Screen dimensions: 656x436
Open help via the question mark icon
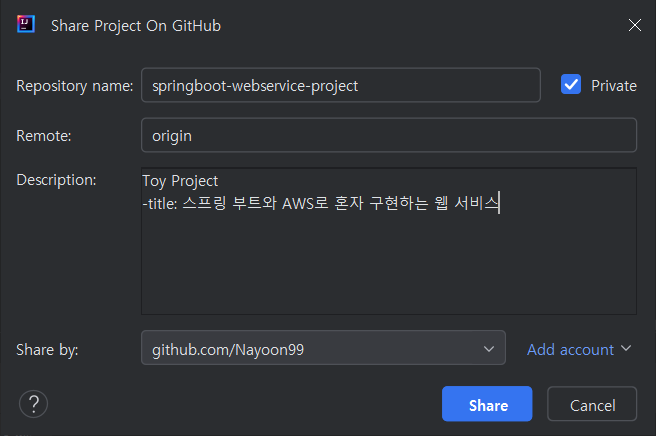[x=33, y=404]
